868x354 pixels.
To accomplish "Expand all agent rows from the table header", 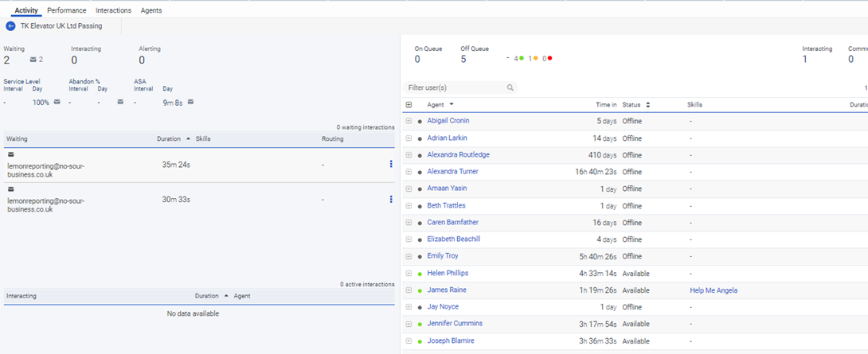I will [409, 105].
